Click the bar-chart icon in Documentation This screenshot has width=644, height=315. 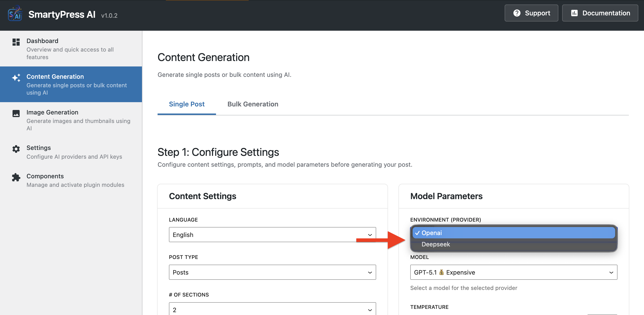[x=574, y=13]
